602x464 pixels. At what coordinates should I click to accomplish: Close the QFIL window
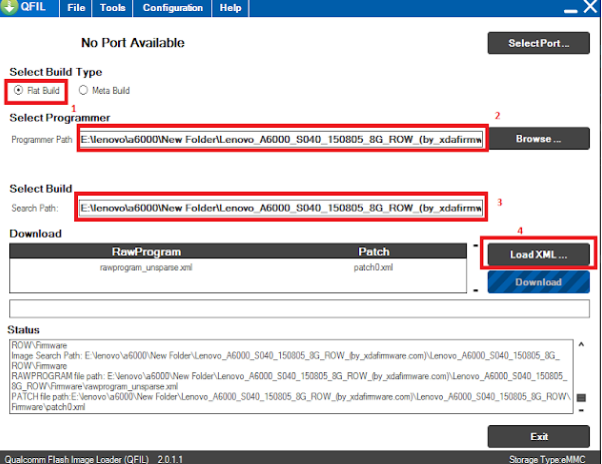click(590, 7)
